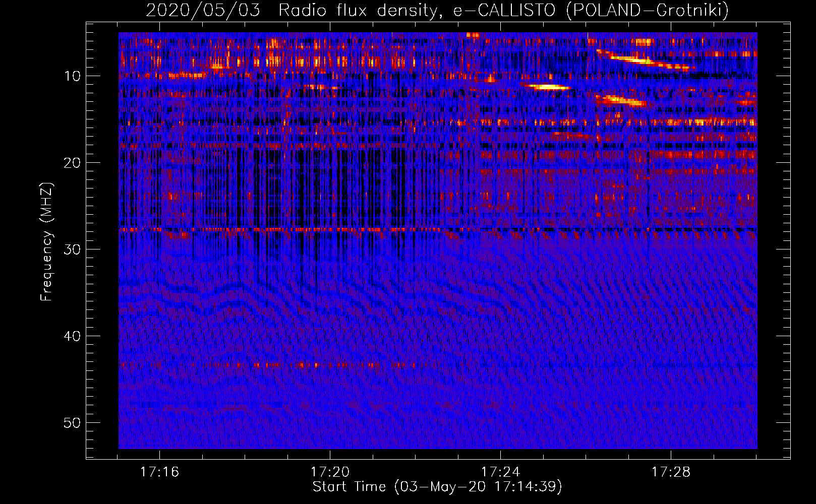Click the 17:20 time tick label
The image size is (816, 504).
click(330, 472)
